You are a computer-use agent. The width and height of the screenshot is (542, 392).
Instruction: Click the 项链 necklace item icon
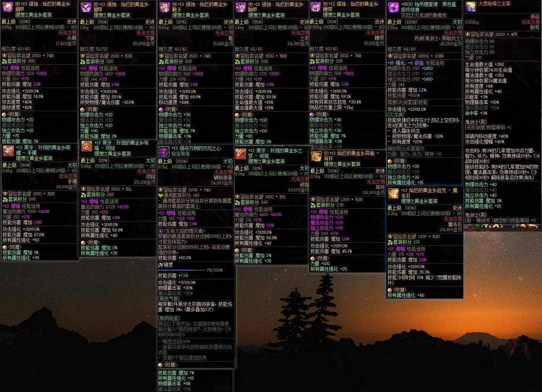[87, 147]
